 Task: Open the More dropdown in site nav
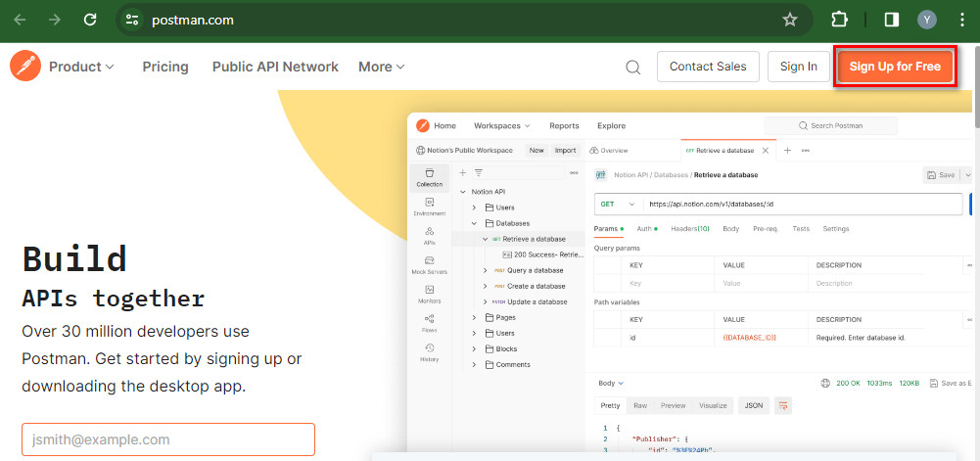click(x=381, y=67)
